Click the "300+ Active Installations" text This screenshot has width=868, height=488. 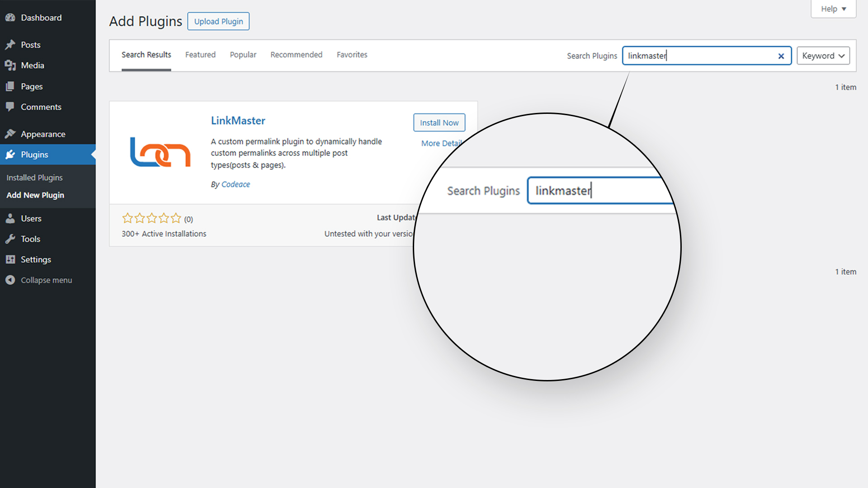[x=164, y=234]
